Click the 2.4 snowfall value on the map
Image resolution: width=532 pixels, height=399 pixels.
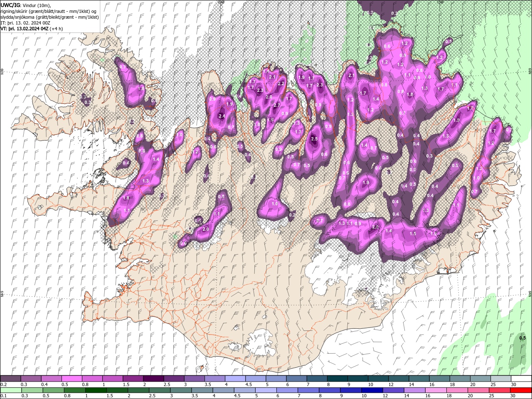point(222,116)
